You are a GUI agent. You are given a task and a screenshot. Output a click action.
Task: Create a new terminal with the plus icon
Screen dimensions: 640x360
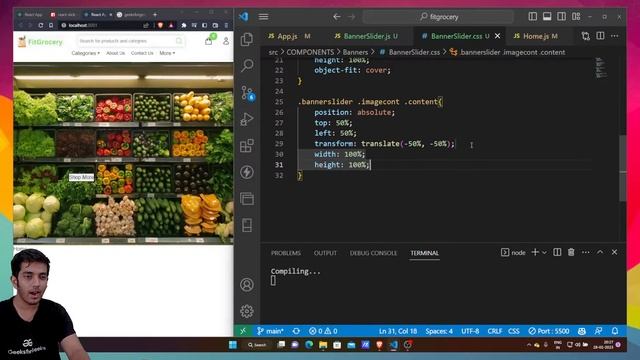coord(535,252)
